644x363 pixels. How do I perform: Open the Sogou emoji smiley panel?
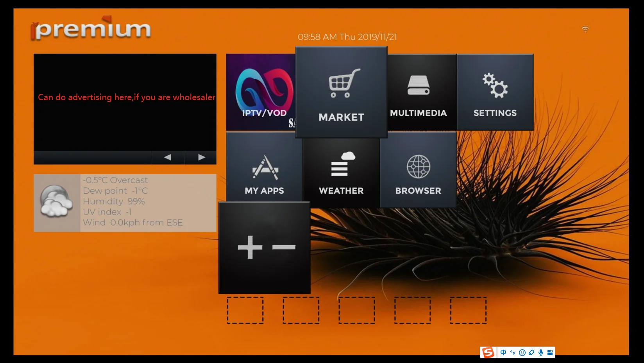tap(522, 352)
